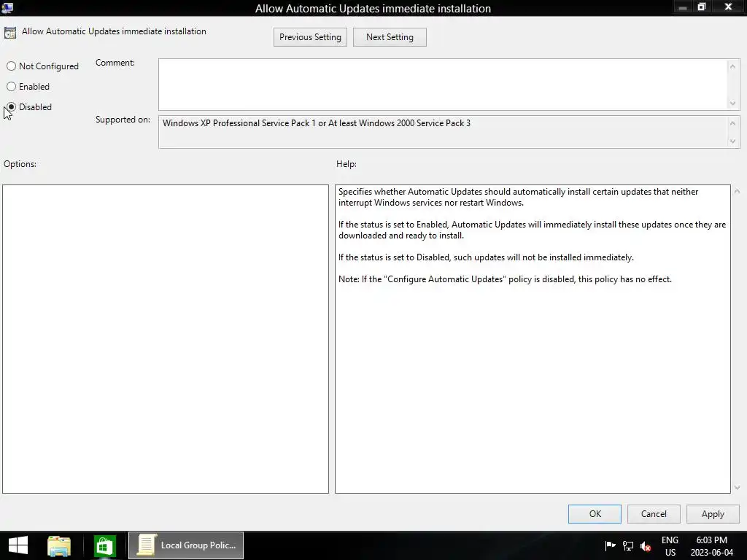Click Supported on scroll up arrow

tap(732, 123)
